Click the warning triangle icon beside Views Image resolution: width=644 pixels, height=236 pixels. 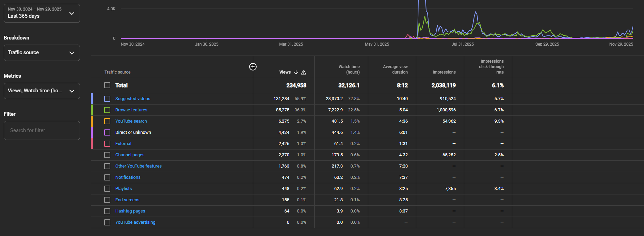(x=304, y=72)
